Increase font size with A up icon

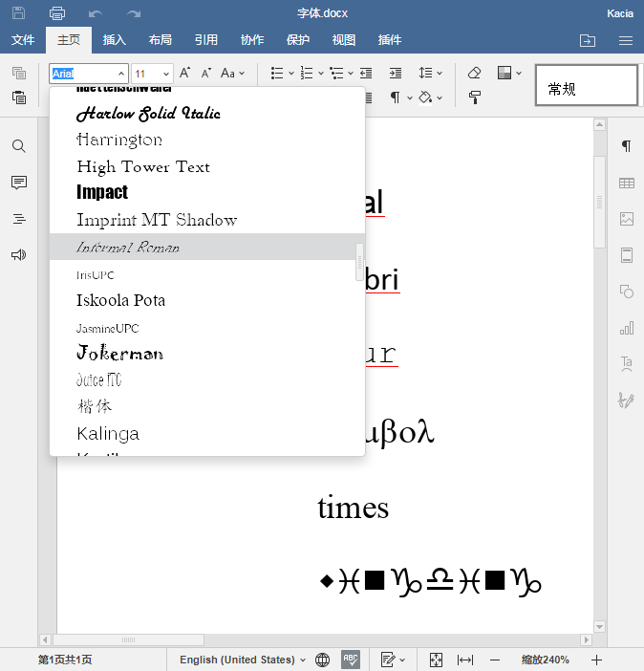184,73
